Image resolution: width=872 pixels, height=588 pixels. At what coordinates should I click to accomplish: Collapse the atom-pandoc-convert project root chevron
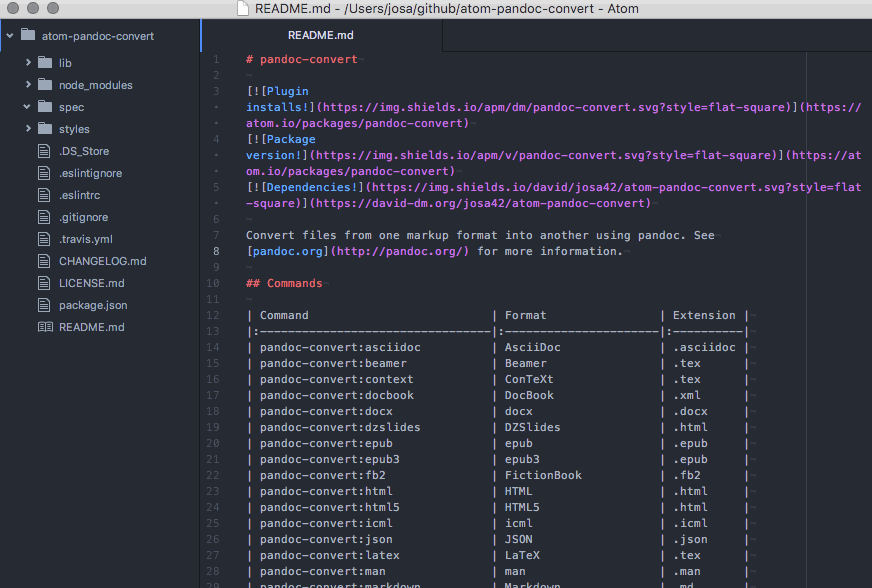(x=10, y=36)
